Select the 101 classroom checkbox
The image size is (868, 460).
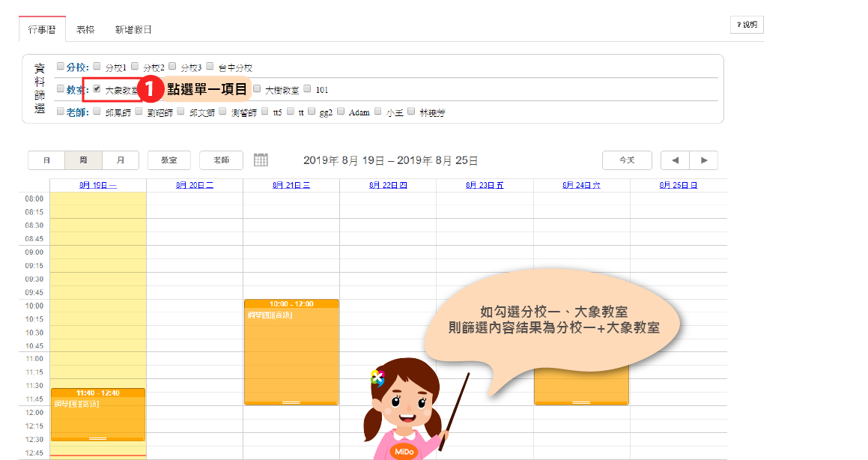[x=307, y=89]
